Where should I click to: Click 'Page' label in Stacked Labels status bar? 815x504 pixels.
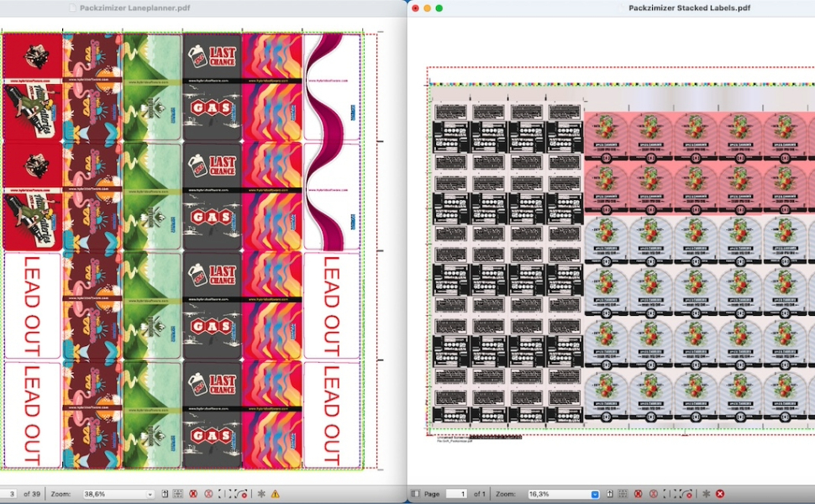click(x=432, y=494)
